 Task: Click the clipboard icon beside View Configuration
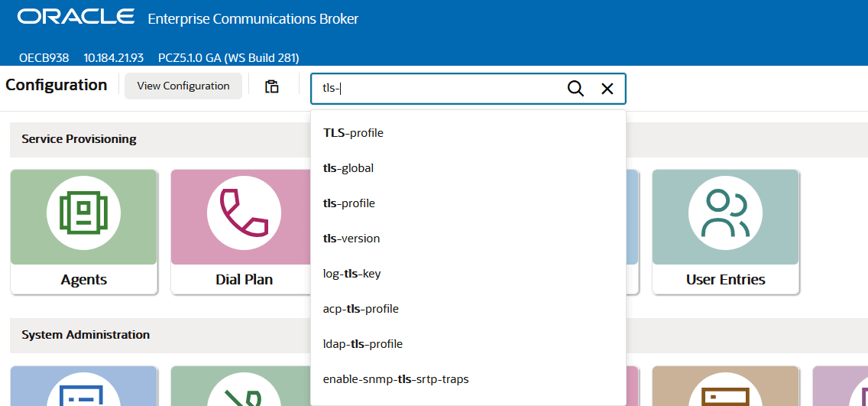pyautogui.click(x=272, y=86)
